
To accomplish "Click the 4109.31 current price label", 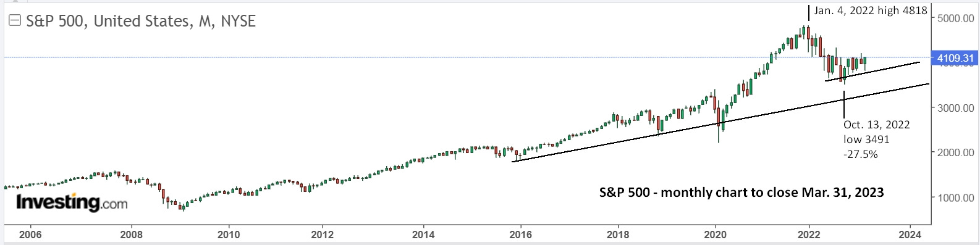I will [x=955, y=59].
